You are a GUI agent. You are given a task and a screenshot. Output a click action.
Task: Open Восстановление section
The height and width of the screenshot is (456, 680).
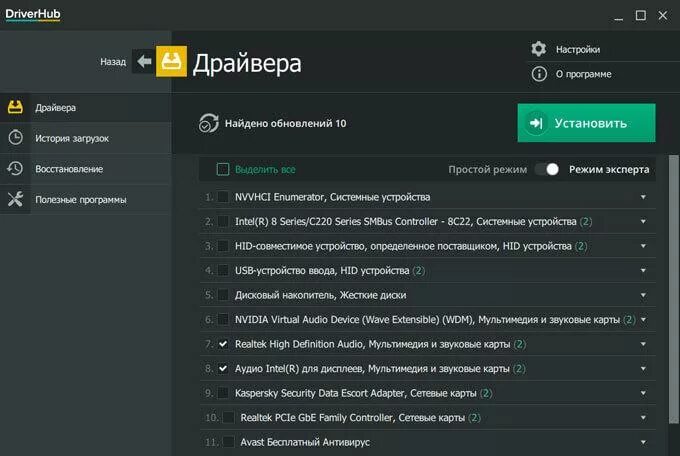tap(86, 169)
